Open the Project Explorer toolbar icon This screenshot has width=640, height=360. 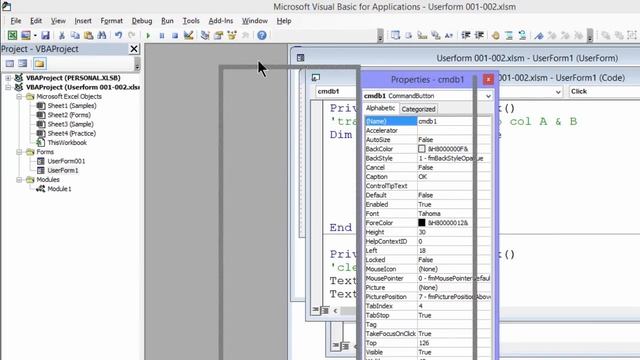tap(205, 36)
